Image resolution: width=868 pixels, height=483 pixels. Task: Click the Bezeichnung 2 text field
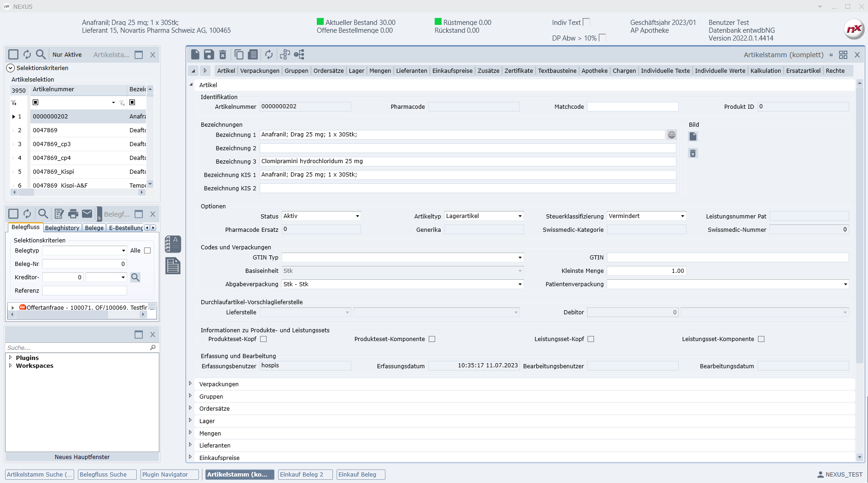[468, 148]
